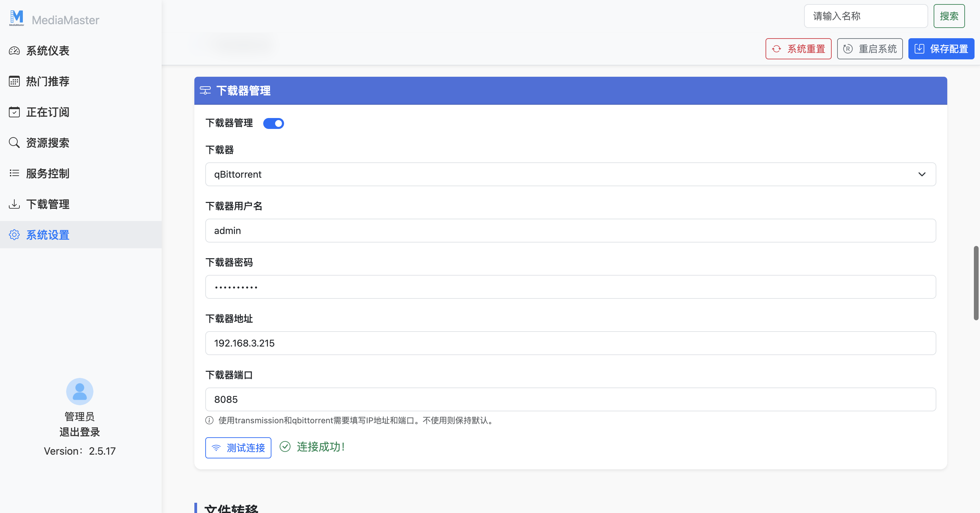Go to the 服务控制 menu item
Screen dimensions: 980x513
(47, 174)
